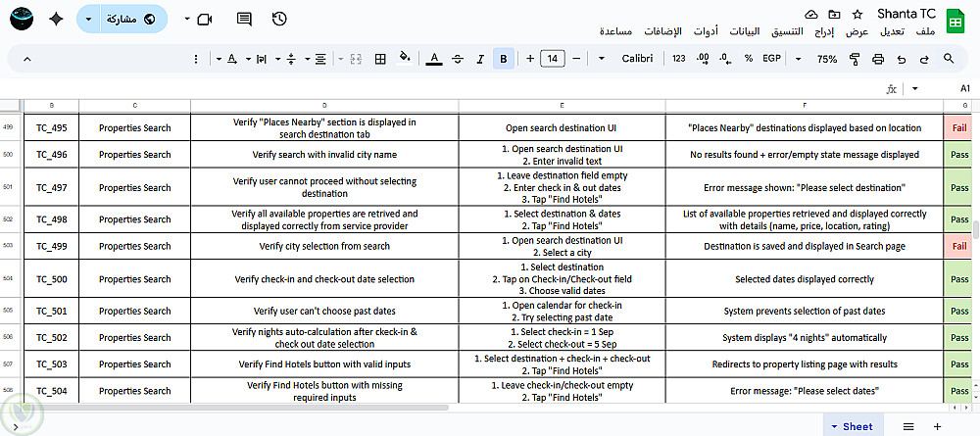Toggle bold formatting B button
This screenshot has width=980, height=436.
pos(503,59)
